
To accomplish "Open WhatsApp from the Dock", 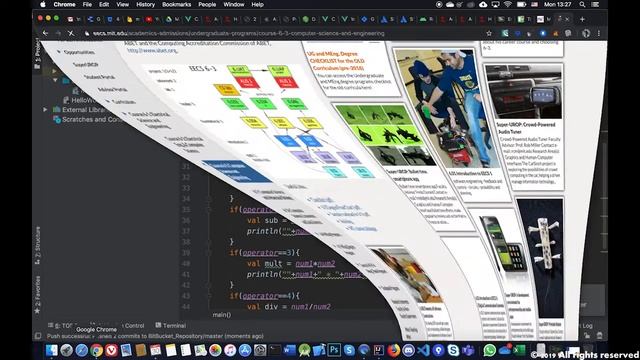I will [x=489, y=350].
